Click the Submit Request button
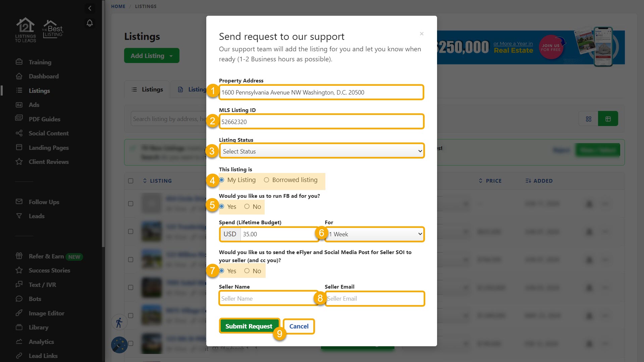This screenshot has width=644, height=362. (249, 326)
